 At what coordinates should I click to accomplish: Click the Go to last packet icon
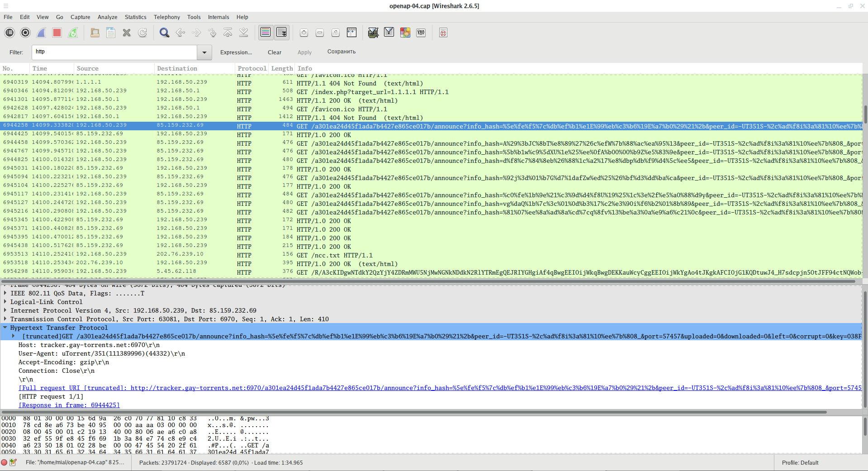[243, 33]
